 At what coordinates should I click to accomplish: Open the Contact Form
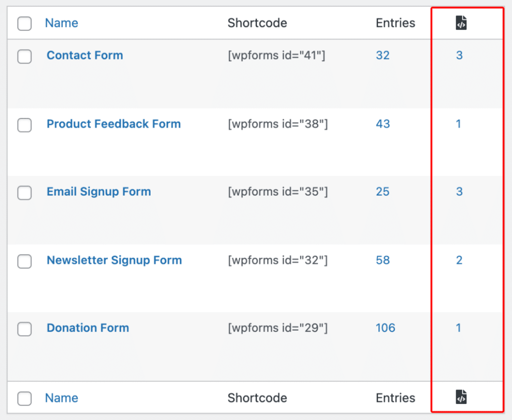(x=84, y=55)
